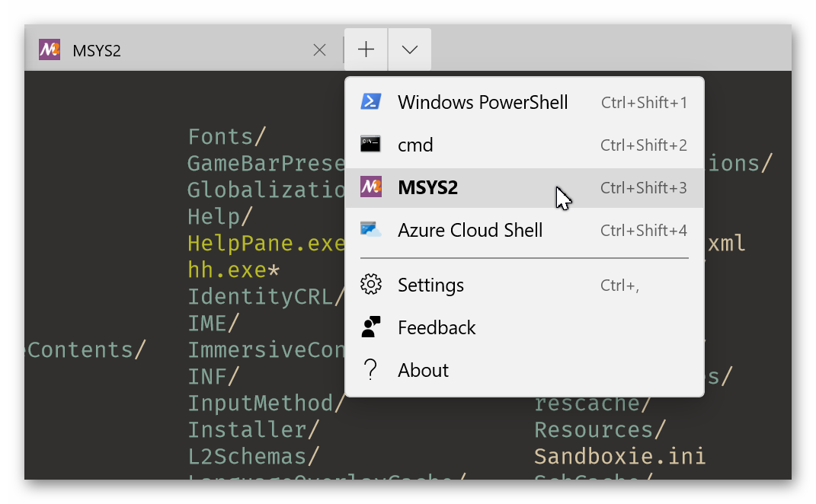Click the Ctrl+Shift+3 shortcut label
Screen dimensions: 816x504
click(644, 188)
